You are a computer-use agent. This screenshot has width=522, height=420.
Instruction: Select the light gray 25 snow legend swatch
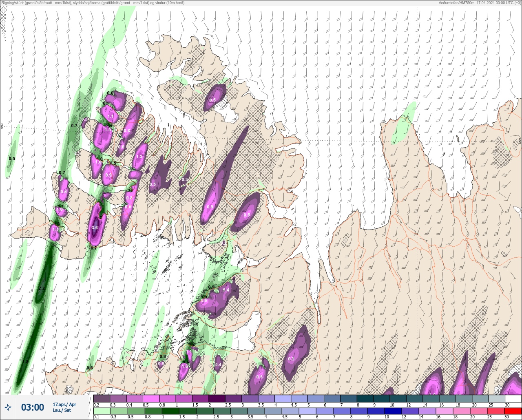pos(497,398)
